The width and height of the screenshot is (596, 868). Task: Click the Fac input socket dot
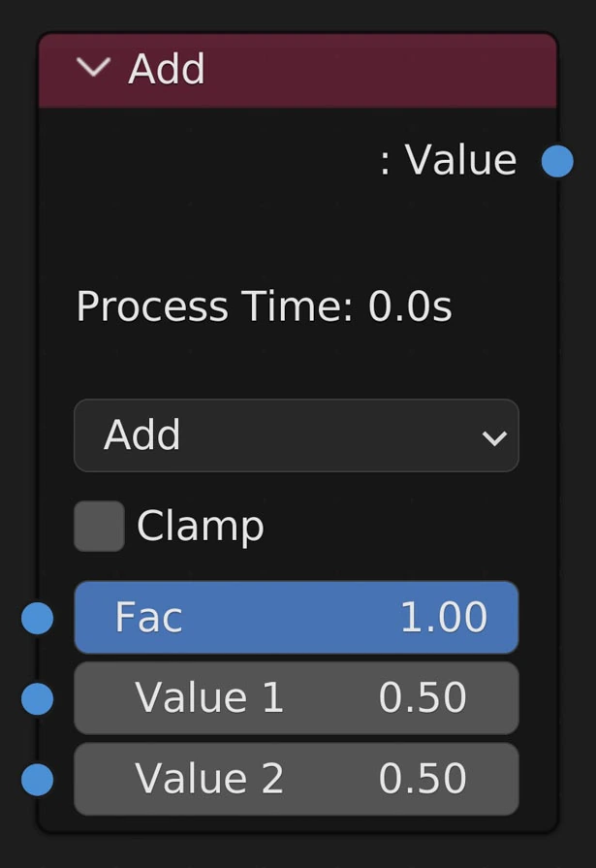pos(37,618)
